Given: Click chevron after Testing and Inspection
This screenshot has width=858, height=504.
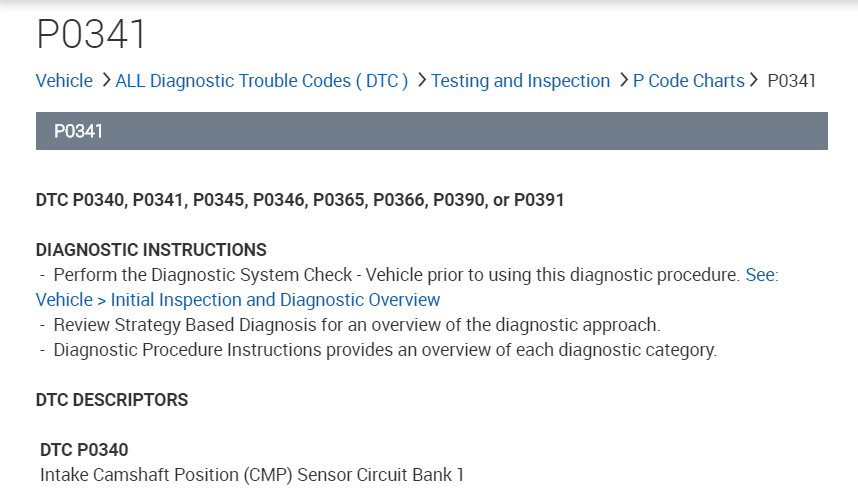Looking at the screenshot, I should click(x=623, y=81).
